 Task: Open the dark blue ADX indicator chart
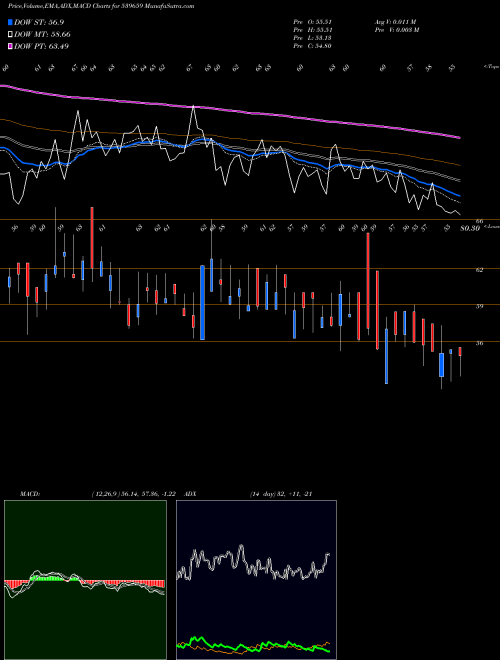pyautogui.click(x=256, y=580)
